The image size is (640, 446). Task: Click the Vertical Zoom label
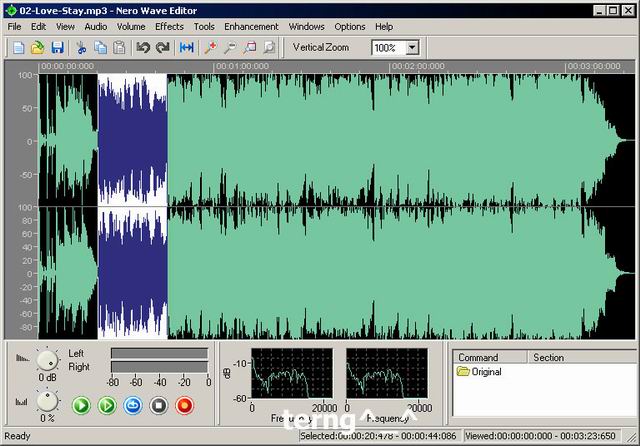pos(321,47)
